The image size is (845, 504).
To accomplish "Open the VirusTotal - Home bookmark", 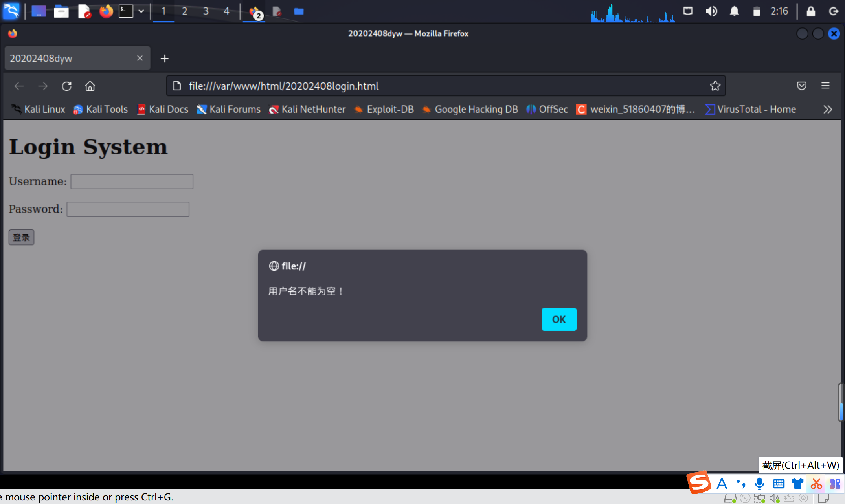I will tap(750, 109).
